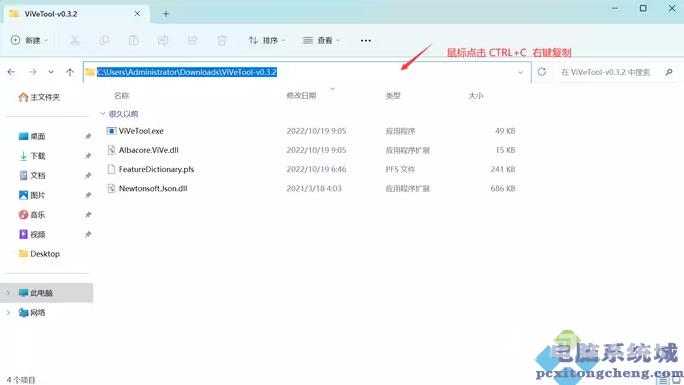Select the Newtonsoft.Json.dll file
The width and height of the screenshot is (684, 385).
pyautogui.click(x=153, y=188)
